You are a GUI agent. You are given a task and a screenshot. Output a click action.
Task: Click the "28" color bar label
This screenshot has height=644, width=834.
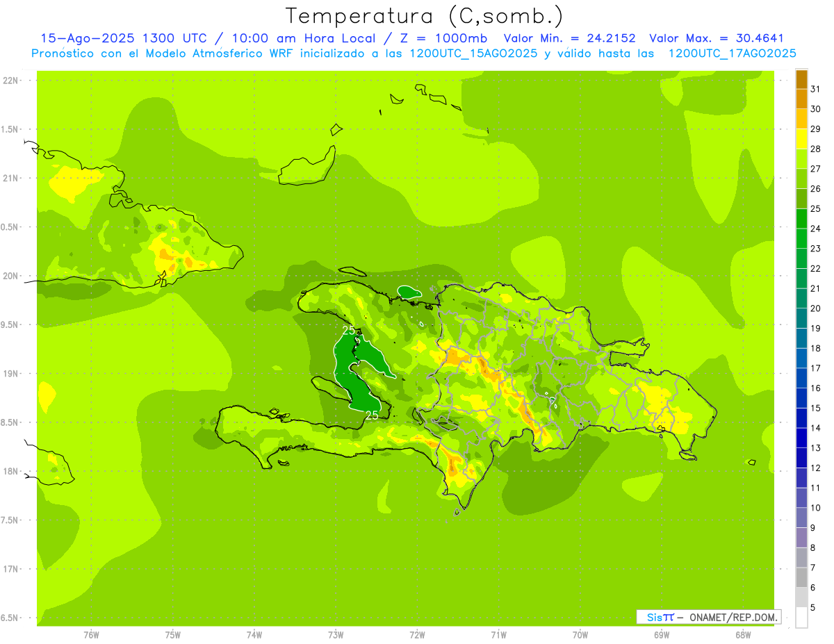pos(815,149)
